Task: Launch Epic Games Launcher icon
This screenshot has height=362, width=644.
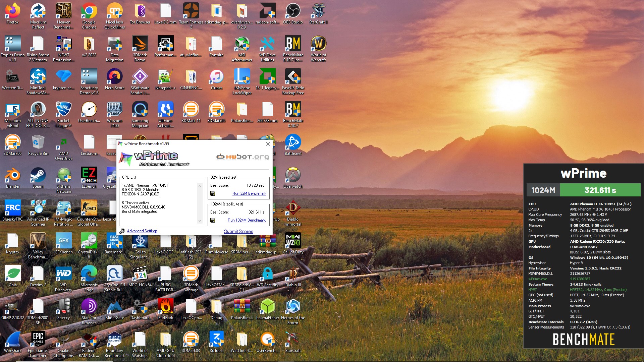Action: pos(38,344)
